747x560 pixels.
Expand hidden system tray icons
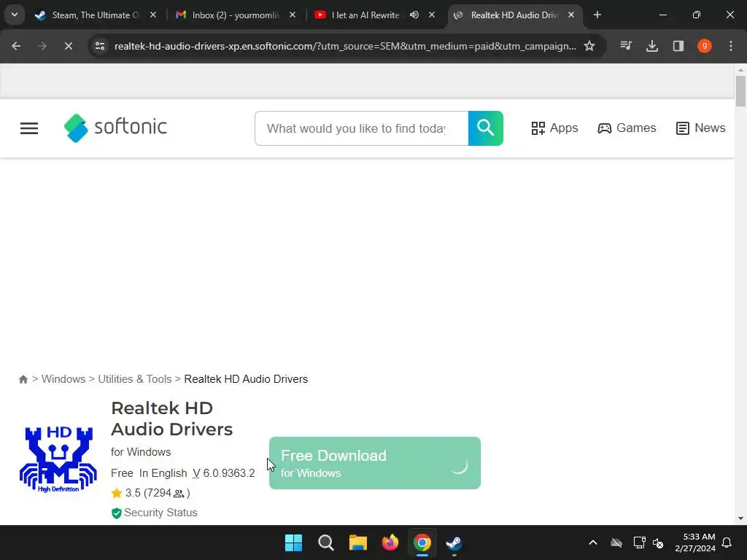click(593, 542)
